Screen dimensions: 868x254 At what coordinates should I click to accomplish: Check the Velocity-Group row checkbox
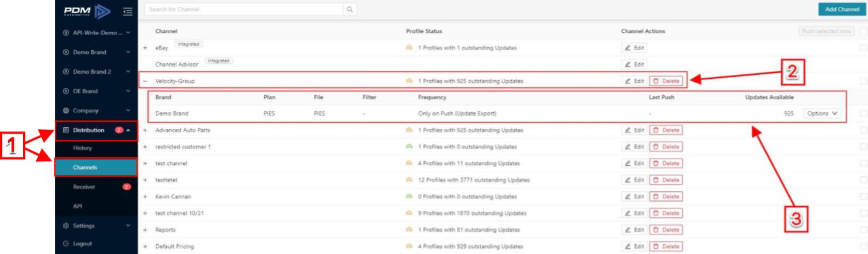(x=863, y=81)
